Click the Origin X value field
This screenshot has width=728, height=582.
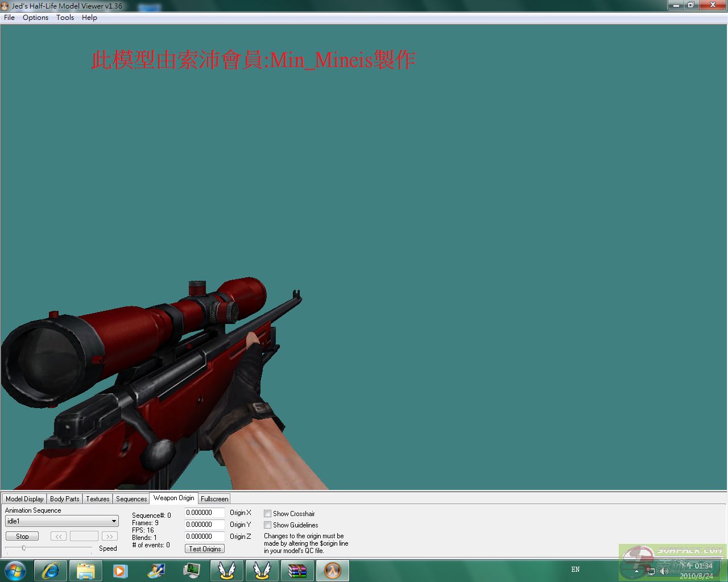tap(204, 513)
